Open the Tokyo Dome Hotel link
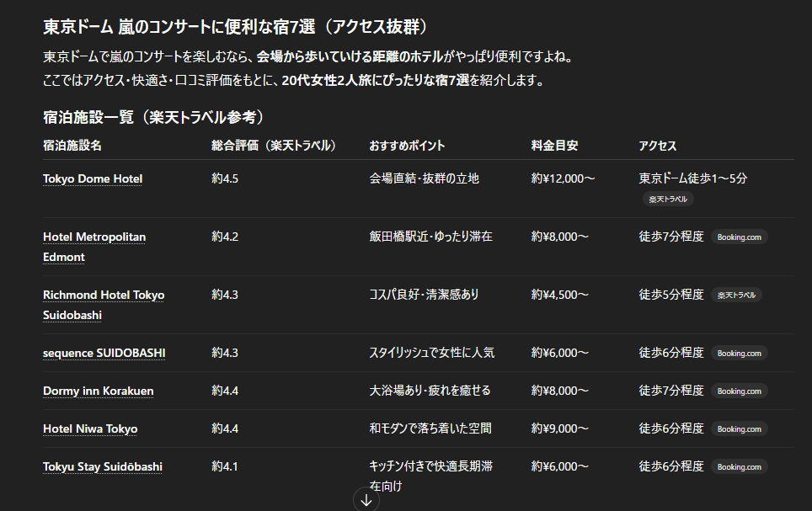 pos(93,178)
